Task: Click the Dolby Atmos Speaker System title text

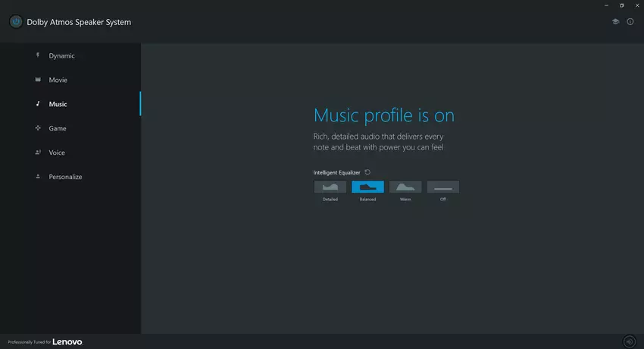Action: point(79,23)
